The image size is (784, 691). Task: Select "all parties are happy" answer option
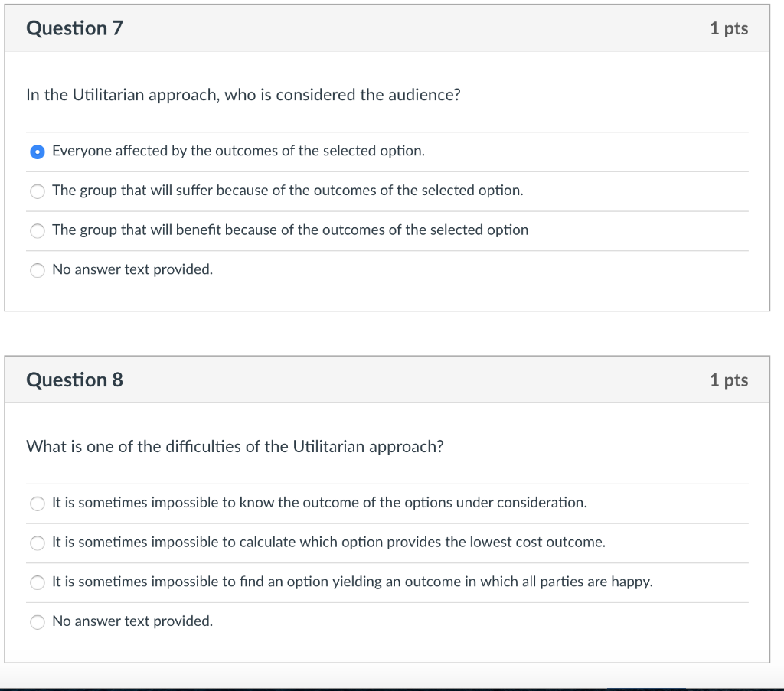(38, 582)
